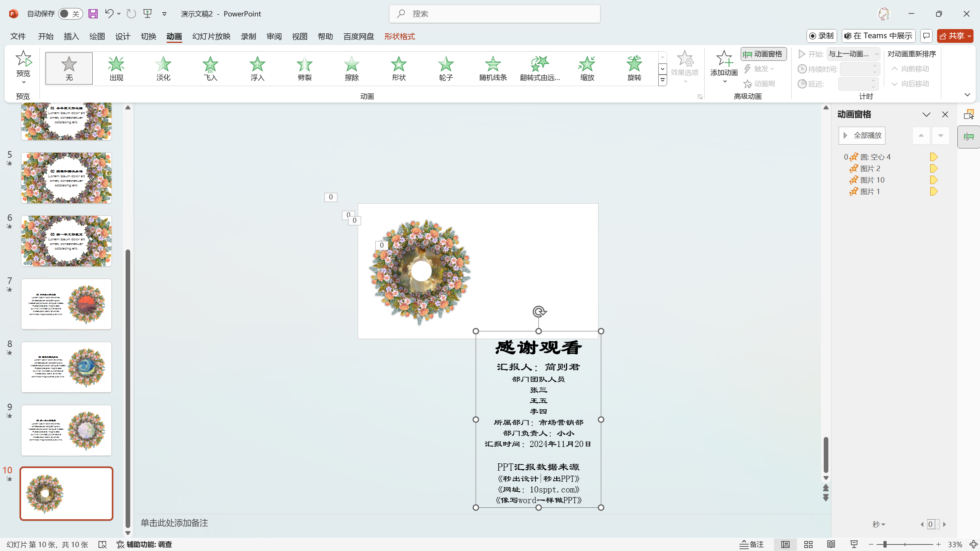Screen dimensions: 980x551
Task: Select the 擦除 animation effect
Action: click(x=352, y=68)
